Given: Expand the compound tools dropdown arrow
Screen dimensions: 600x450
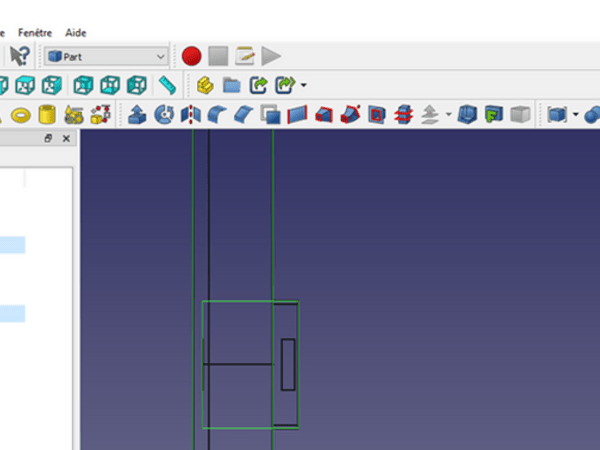Looking at the screenshot, I should tap(576, 115).
